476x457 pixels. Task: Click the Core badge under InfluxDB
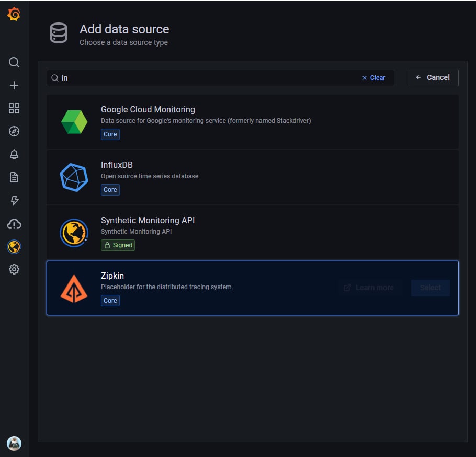pyautogui.click(x=110, y=190)
